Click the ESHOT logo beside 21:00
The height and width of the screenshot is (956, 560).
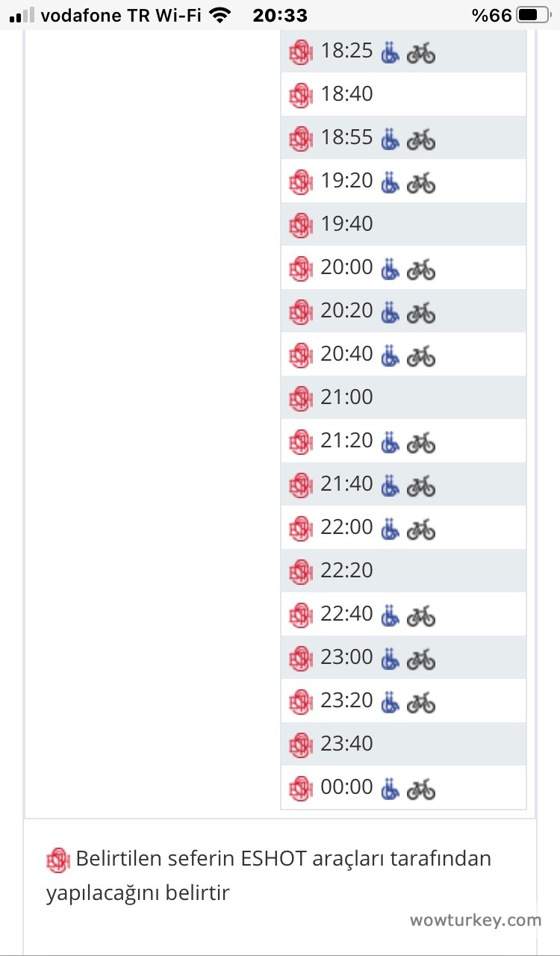(300, 398)
